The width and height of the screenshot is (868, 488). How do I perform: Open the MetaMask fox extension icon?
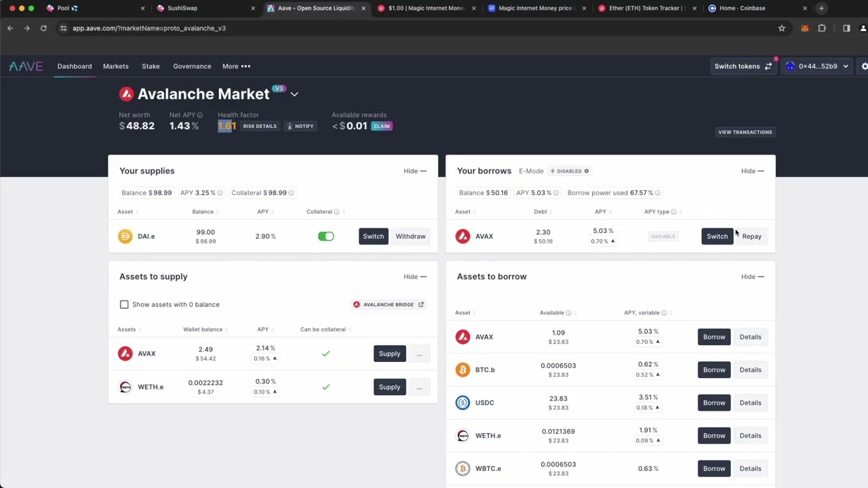coord(805,28)
